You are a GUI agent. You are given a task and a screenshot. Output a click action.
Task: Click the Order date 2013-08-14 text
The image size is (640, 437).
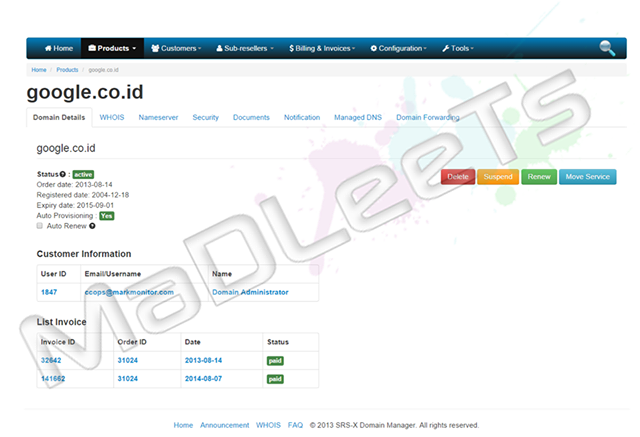pyautogui.click(x=75, y=185)
